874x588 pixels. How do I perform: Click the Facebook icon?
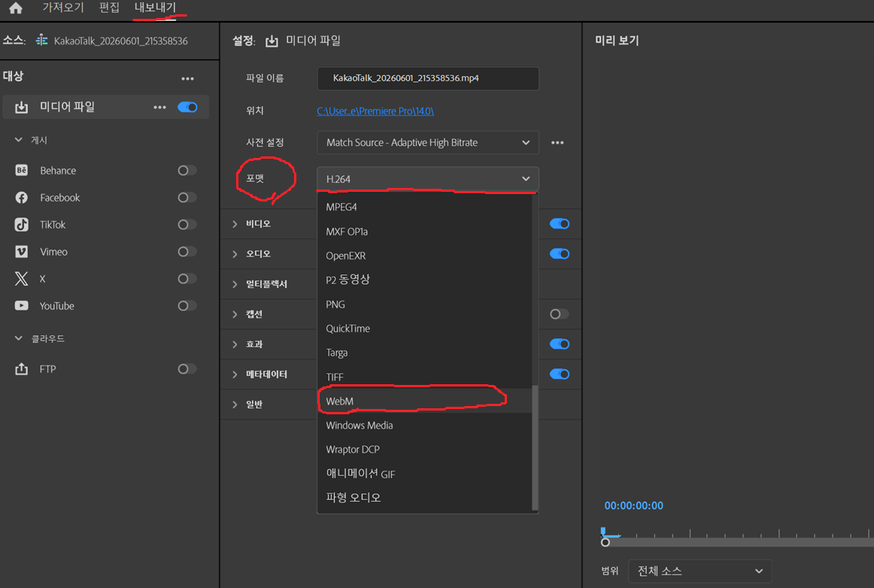[21, 197]
